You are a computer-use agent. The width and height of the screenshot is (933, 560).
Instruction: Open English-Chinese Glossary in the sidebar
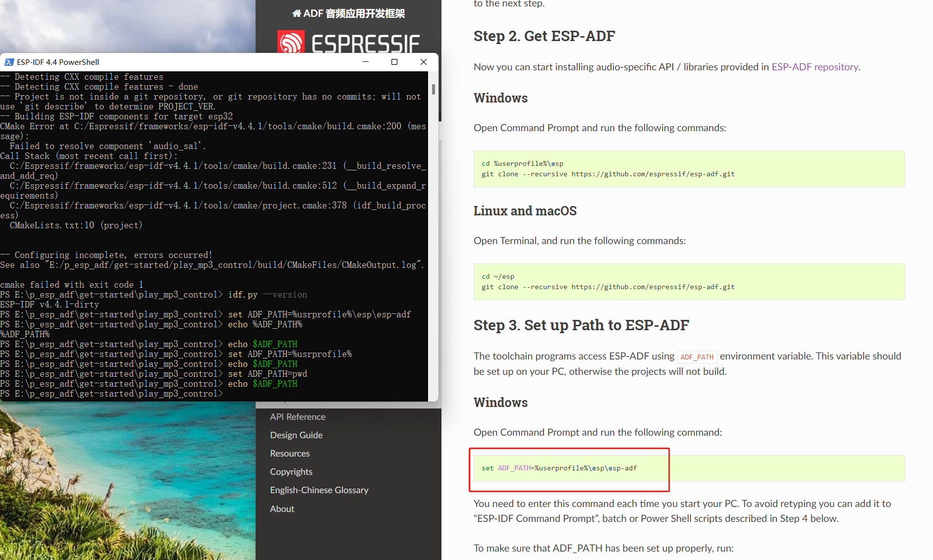[x=319, y=490]
